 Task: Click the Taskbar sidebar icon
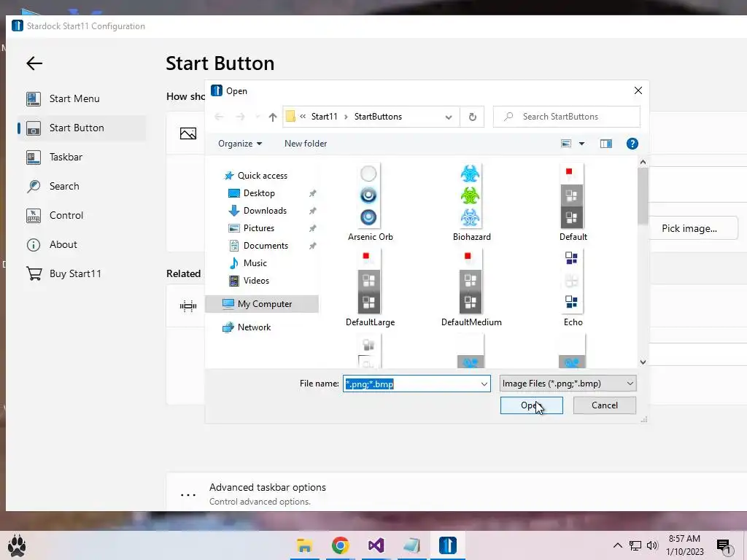point(34,157)
